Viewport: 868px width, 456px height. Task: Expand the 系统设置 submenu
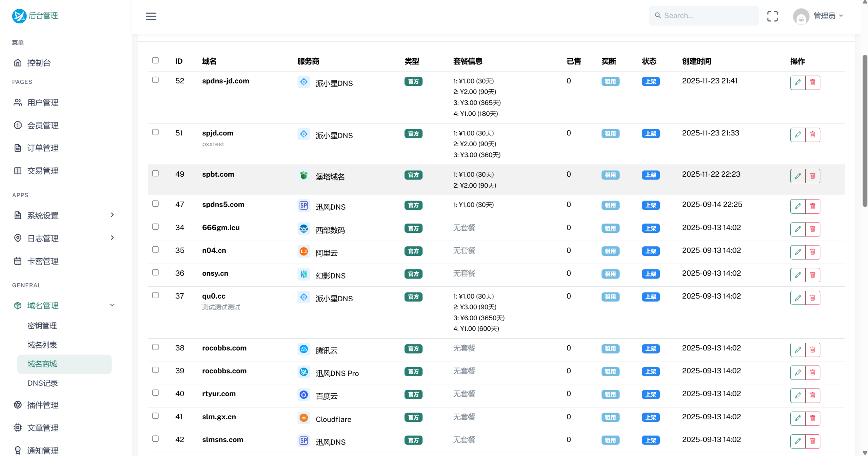point(43,215)
